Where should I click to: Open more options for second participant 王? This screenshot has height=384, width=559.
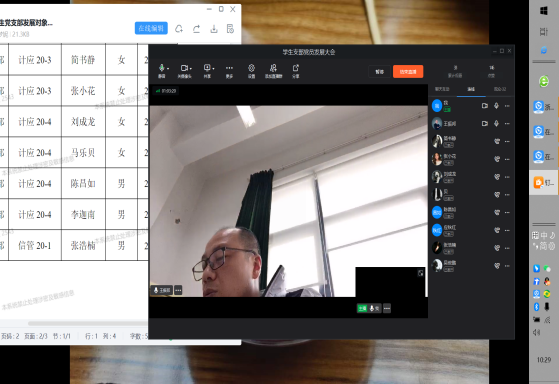point(507,124)
